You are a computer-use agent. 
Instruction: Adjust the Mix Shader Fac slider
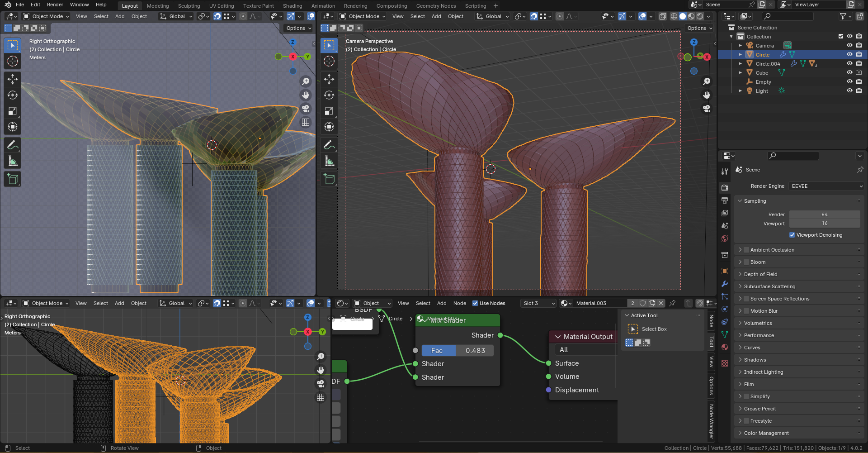tap(457, 351)
